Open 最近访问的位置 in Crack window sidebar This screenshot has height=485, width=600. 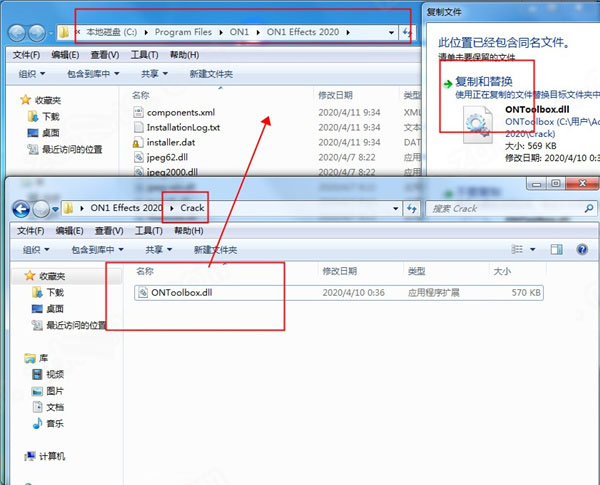(76, 325)
